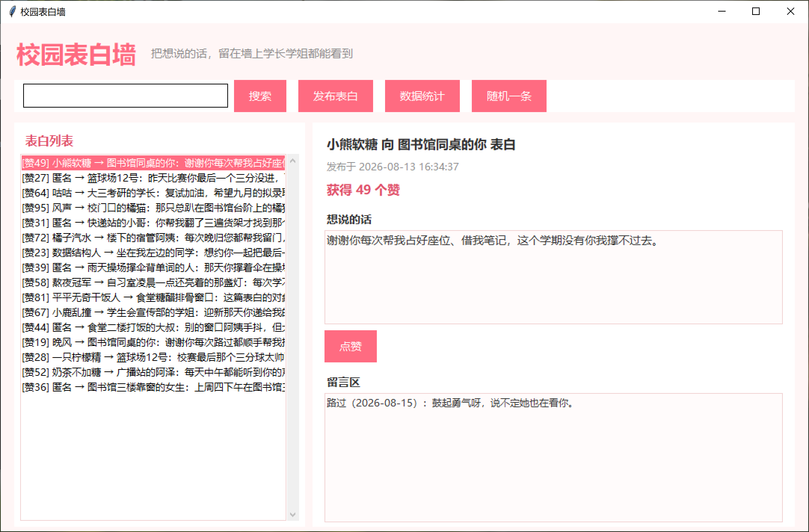Select the [赞58] 熬夜冠军 post
Screen dimensions: 809x532
tap(153, 282)
